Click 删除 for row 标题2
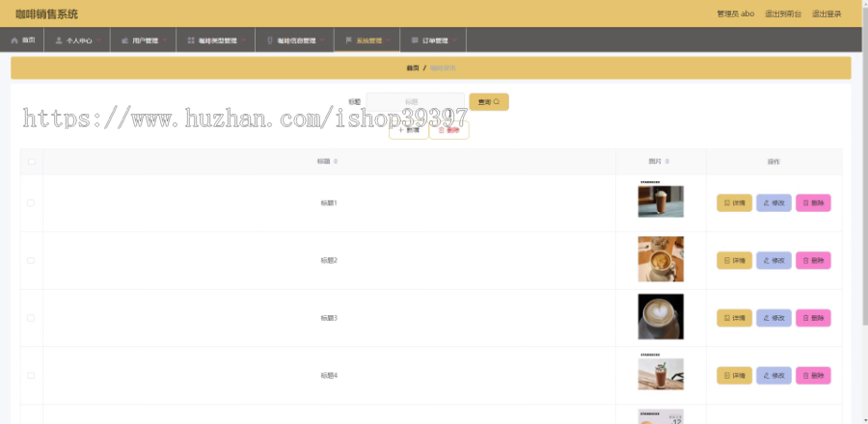 click(x=813, y=260)
